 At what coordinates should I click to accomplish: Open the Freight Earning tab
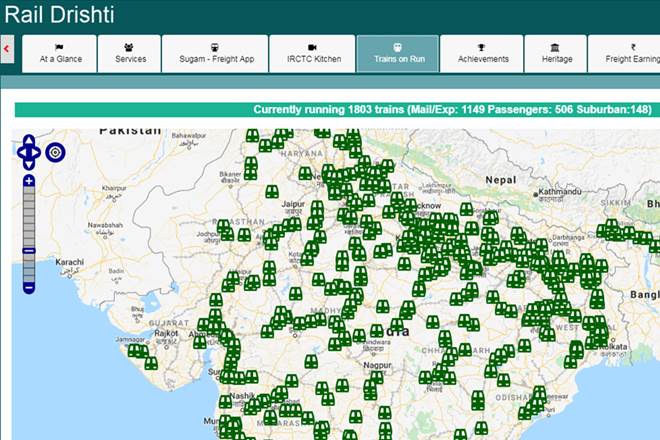[626, 53]
